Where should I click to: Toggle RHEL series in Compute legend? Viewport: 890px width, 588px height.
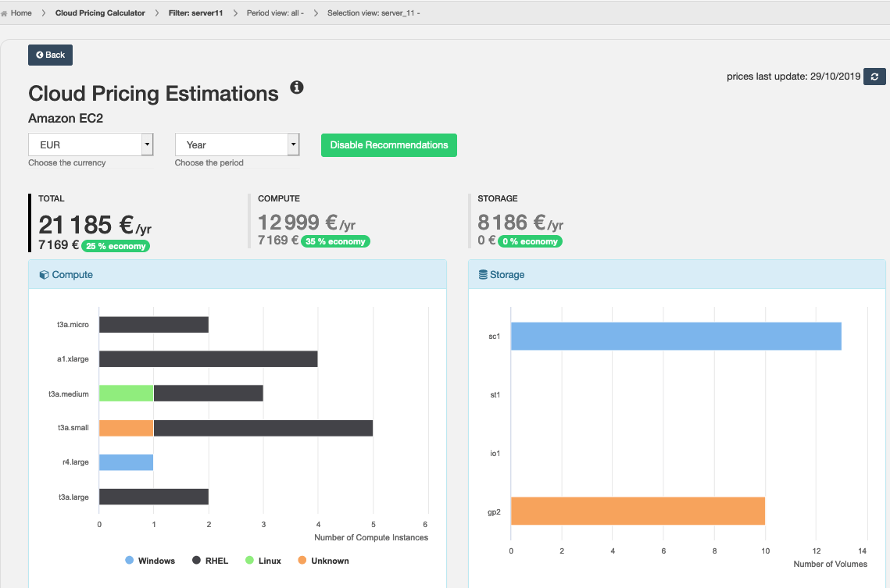coord(210,561)
